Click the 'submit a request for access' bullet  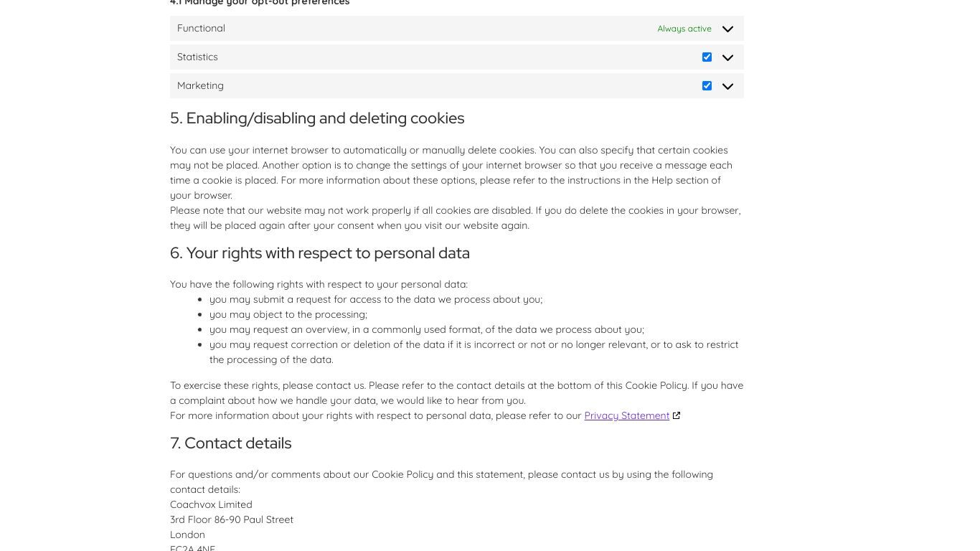pos(376,299)
